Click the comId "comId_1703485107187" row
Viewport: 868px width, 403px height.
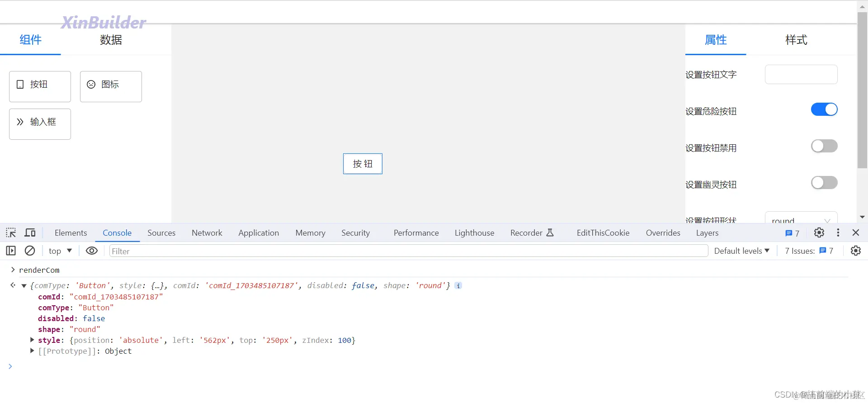100,297
